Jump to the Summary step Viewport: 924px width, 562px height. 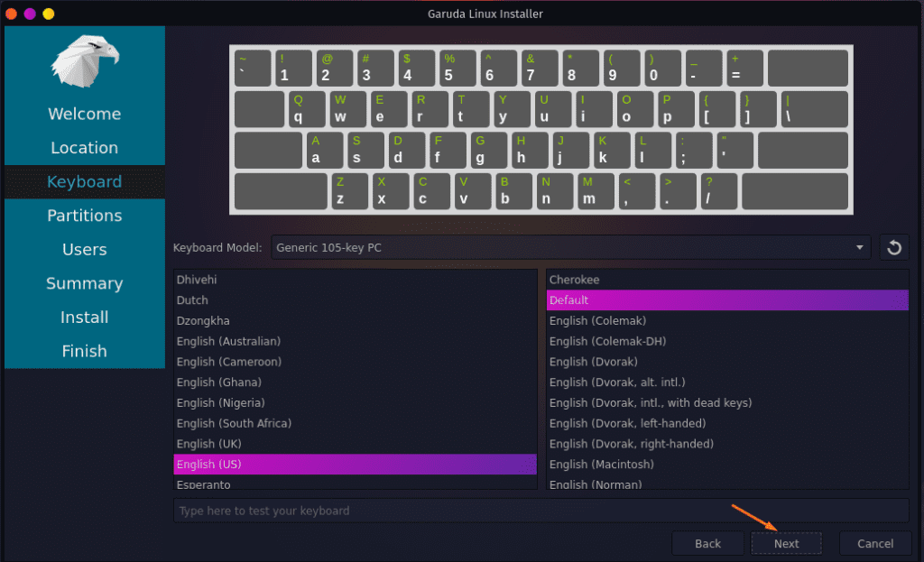coord(84,283)
